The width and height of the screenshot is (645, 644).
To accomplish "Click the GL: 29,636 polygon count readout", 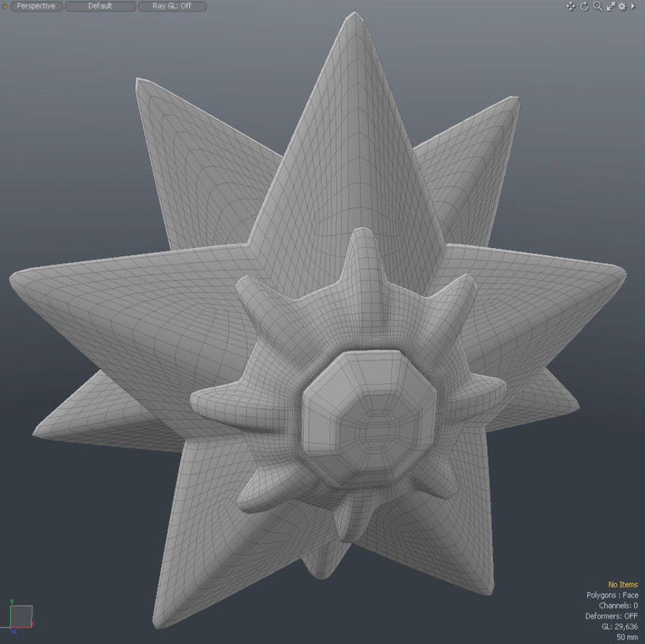I will pyautogui.click(x=619, y=627).
